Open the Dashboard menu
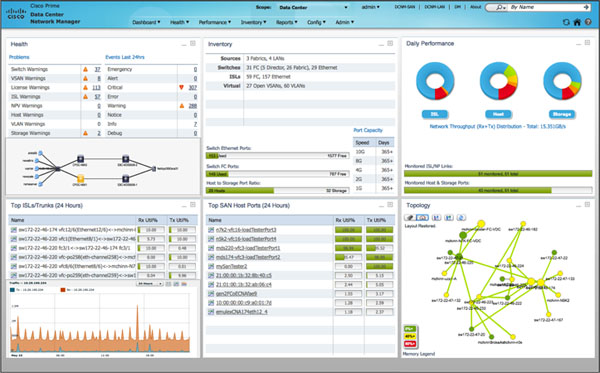The image size is (600, 373). point(146,23)
